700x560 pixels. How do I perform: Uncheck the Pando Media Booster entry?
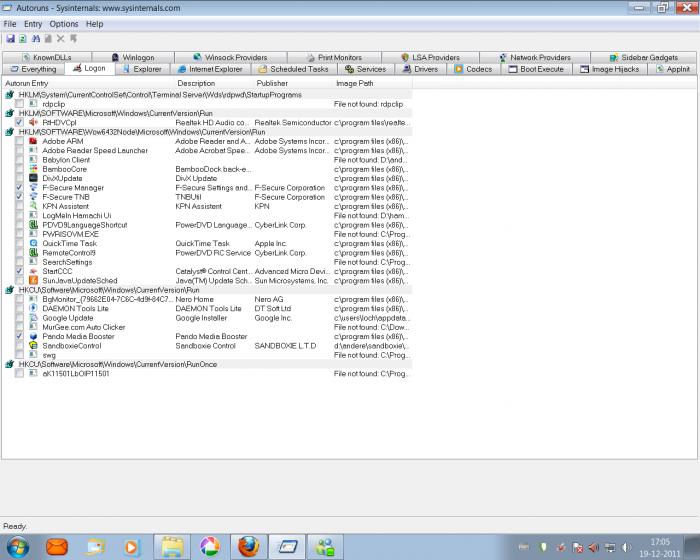[x=19, y=336]
